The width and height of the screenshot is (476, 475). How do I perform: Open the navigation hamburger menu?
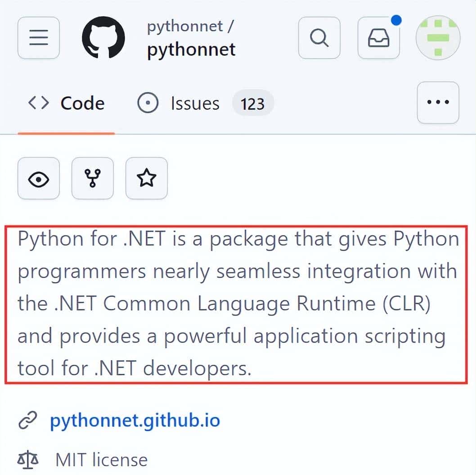[38, 38]
